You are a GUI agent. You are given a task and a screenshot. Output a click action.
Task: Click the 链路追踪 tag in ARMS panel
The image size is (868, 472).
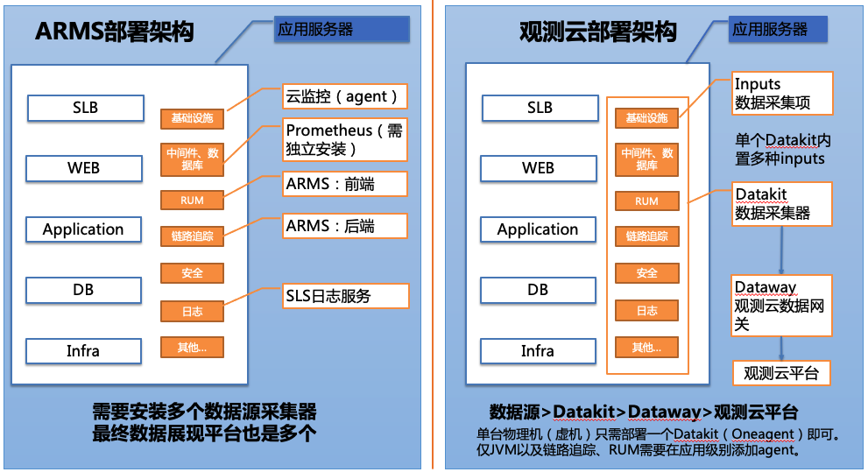tap(192, 236)
